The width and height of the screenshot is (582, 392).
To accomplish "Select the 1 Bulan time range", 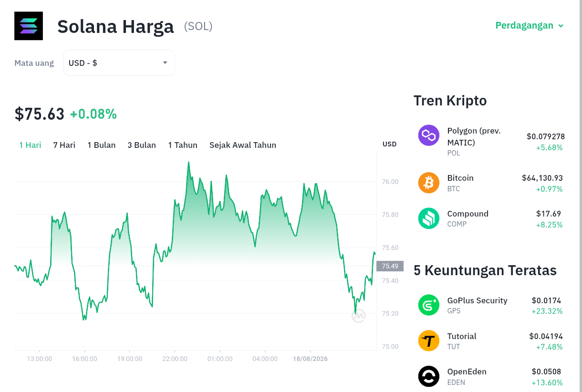I will (102, 145).
